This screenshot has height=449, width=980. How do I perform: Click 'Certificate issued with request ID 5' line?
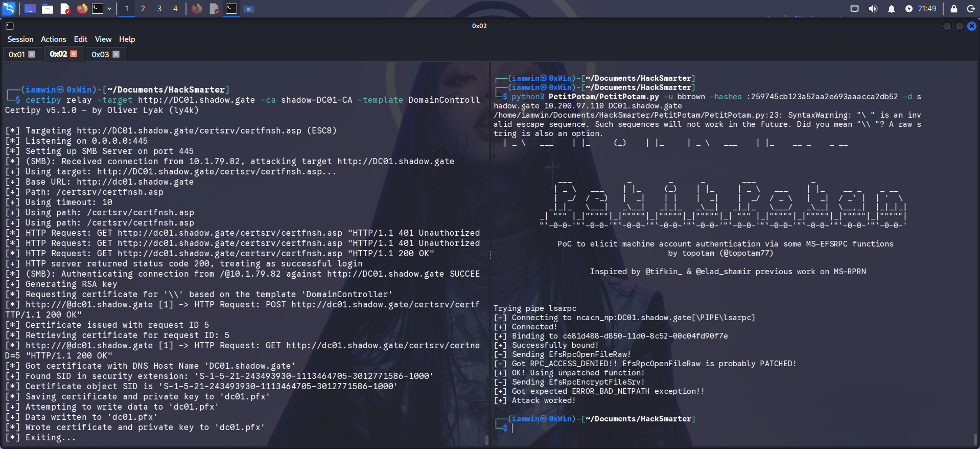pyautogui.click(x=107, y=325)
